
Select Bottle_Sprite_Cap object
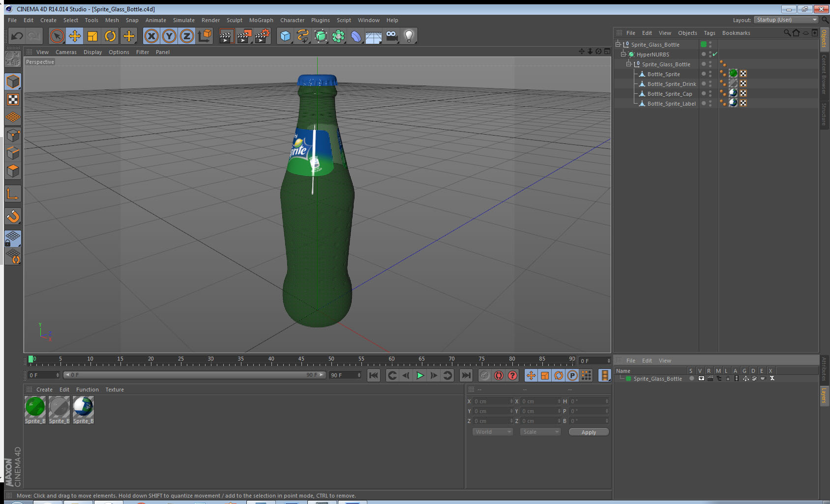pos(669,94)
